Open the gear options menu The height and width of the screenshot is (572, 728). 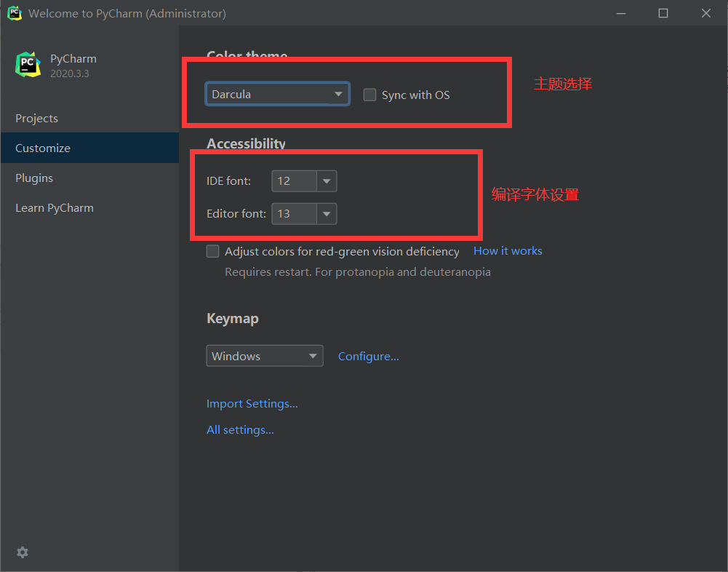click(x=23, y=552)
